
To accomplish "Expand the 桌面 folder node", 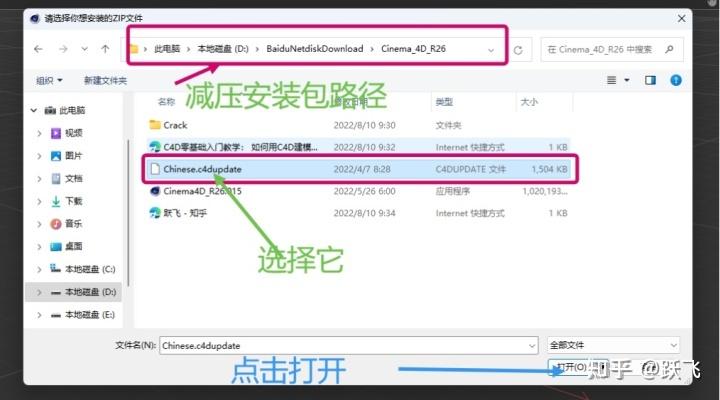I will click(x=39, y=247).
